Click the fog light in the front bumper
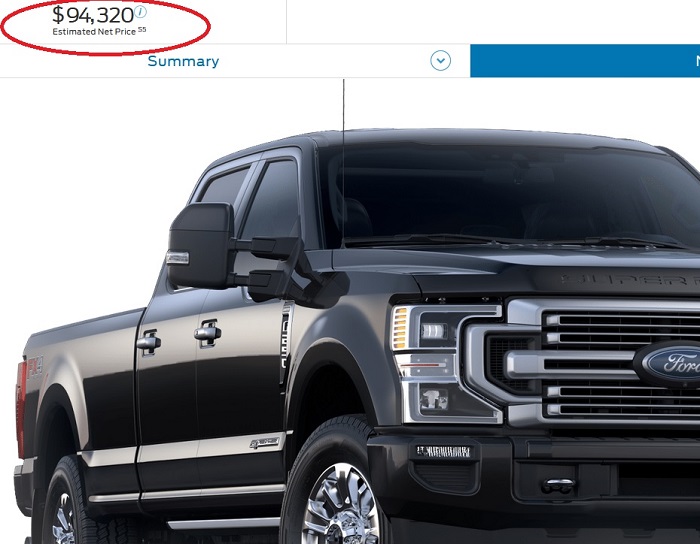 443,451
